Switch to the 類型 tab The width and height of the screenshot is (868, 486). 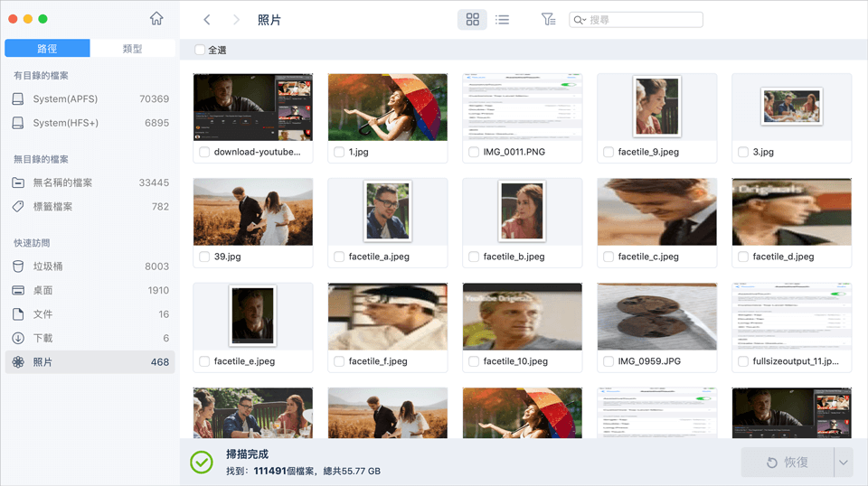[132, 49]
